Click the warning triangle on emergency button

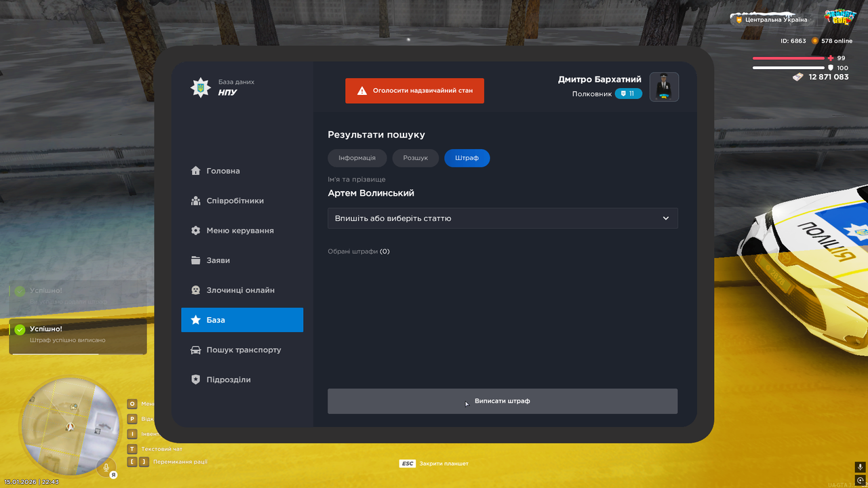(362, 91)
